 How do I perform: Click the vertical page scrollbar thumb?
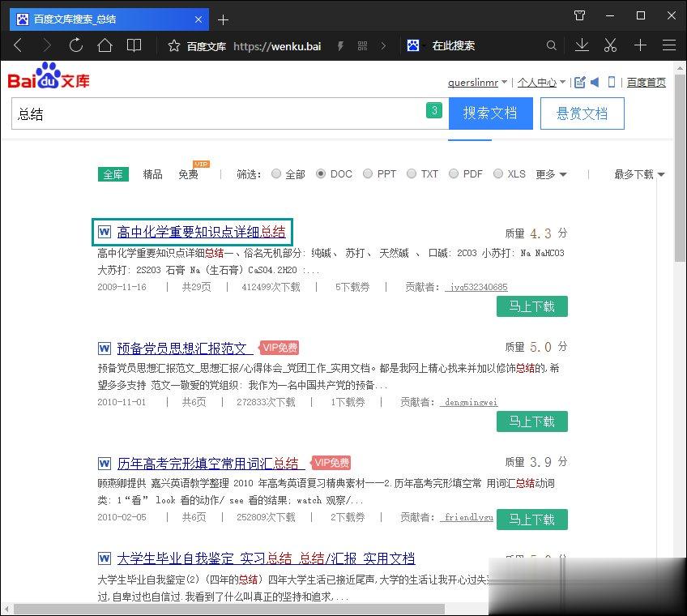pos(680,168)
